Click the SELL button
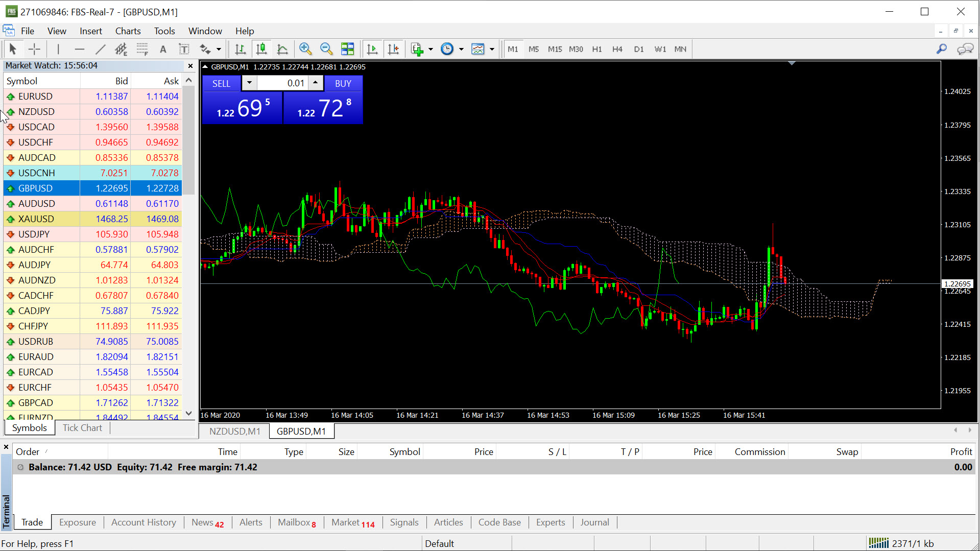 pos(221,83)
